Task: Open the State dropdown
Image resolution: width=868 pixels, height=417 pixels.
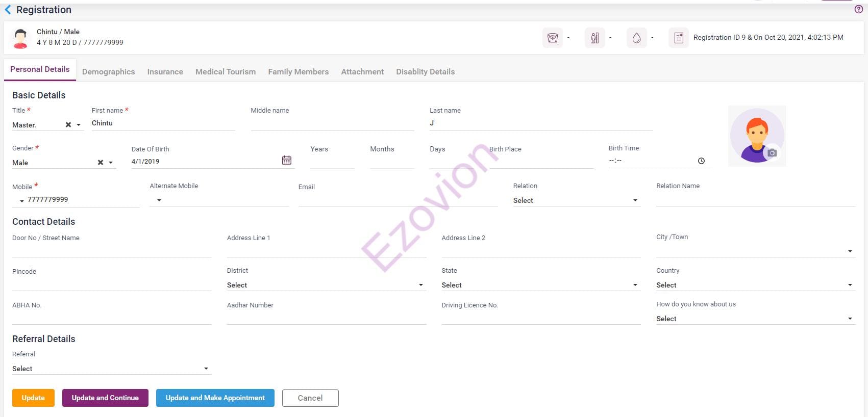Action: coord(635,285)
